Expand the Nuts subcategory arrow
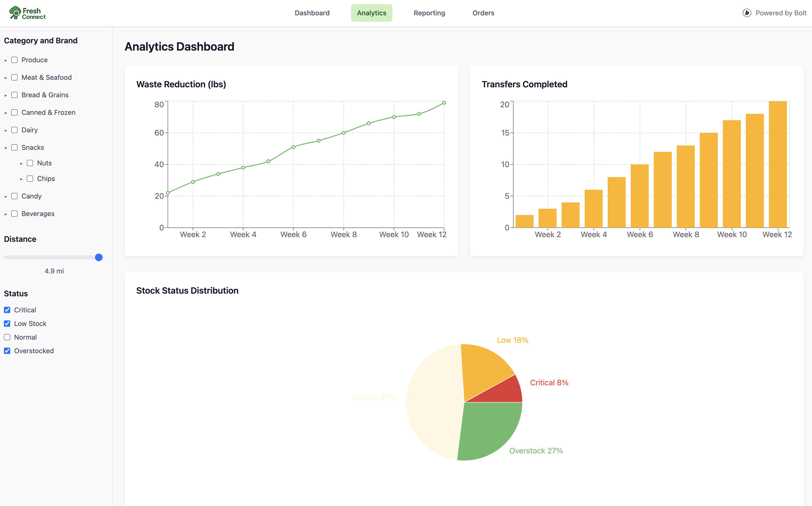 (x=21, y=164)
